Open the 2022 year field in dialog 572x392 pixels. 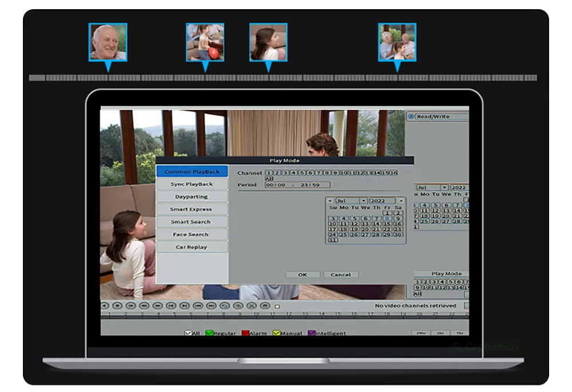[x=382, y=201]
